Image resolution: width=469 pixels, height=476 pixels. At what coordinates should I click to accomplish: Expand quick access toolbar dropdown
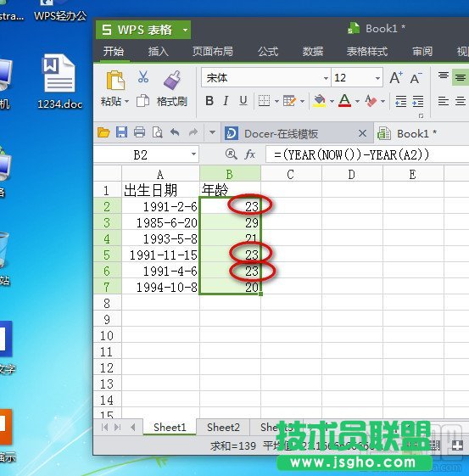pyautogui.click(x=212, y=132)
